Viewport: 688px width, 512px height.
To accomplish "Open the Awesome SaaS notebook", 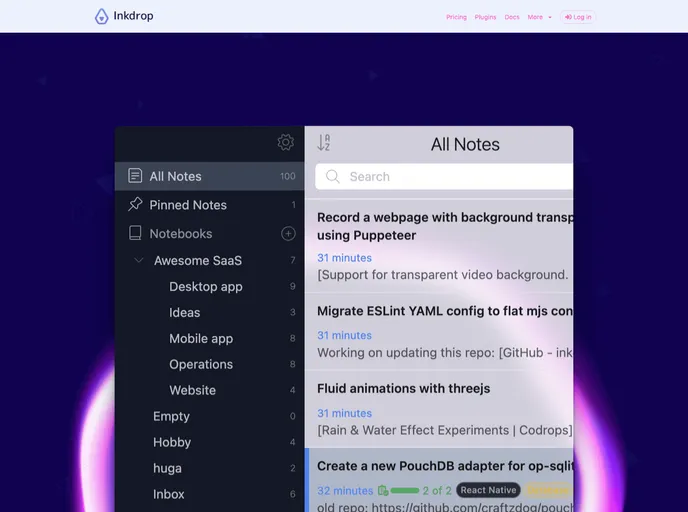I will (x=209, y=261).
